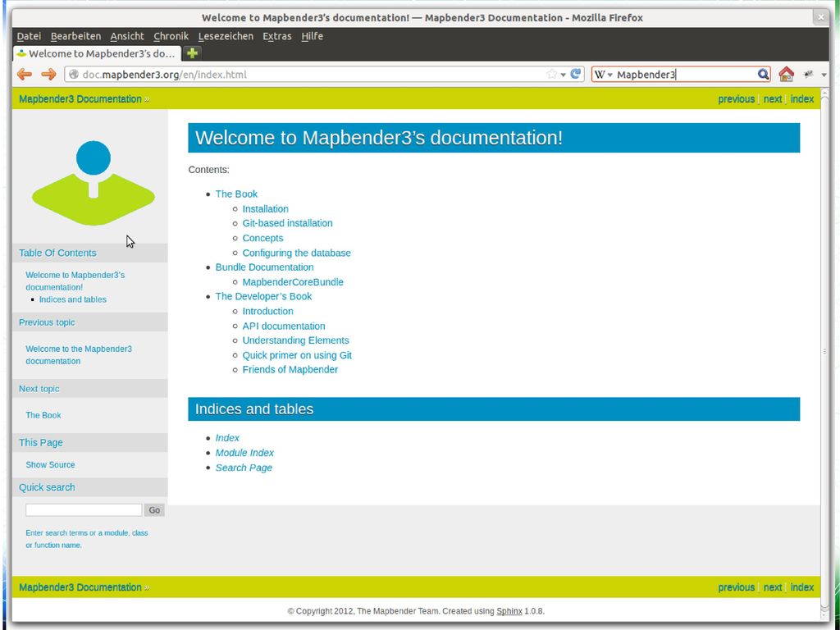Open the Search Page link
The image size is (840, 630).
[244, 468]
